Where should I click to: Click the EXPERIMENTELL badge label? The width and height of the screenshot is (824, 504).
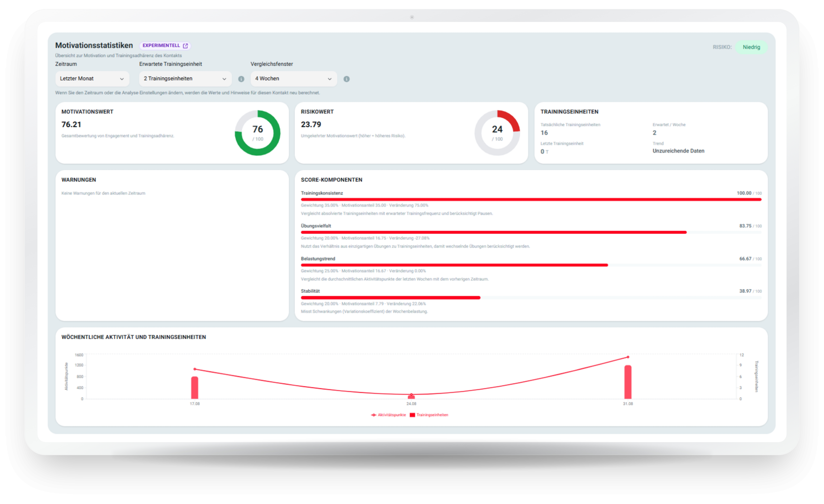click(x=161, y=45)
